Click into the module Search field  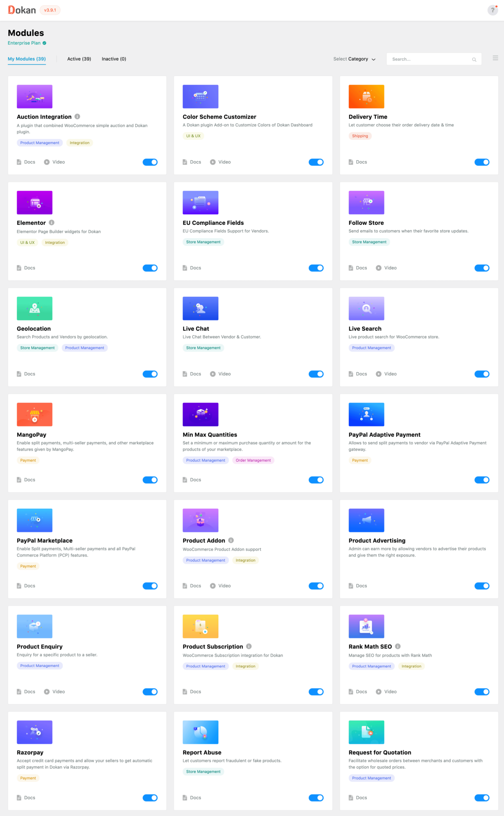tap(429, 59)
